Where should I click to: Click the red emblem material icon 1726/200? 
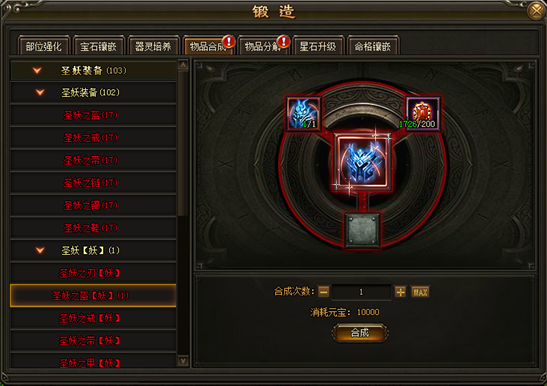point(423,114)
